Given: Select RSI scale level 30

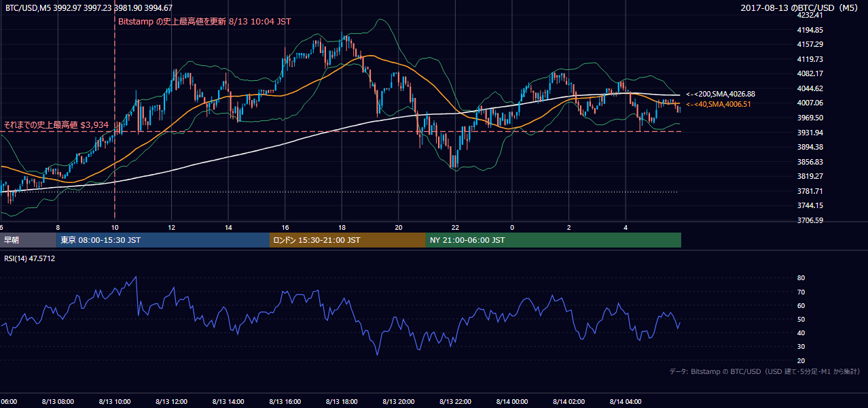Looking at the screenshot, I should 801,347.
